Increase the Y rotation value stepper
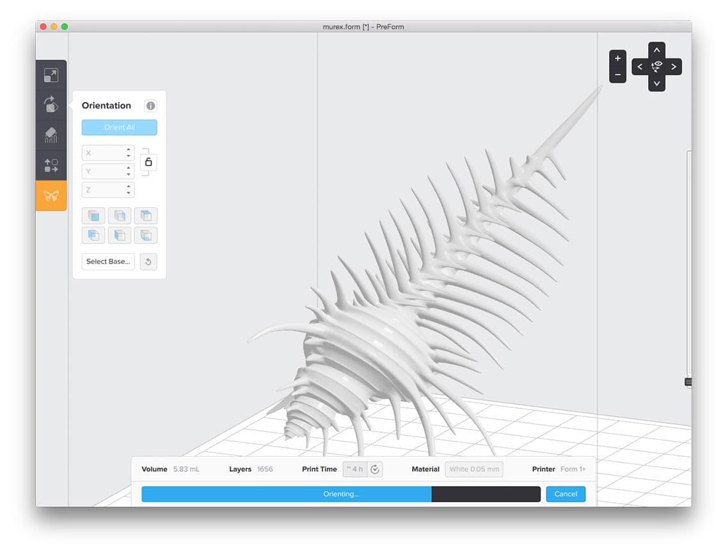728x560 pixels. coord(129,168)
